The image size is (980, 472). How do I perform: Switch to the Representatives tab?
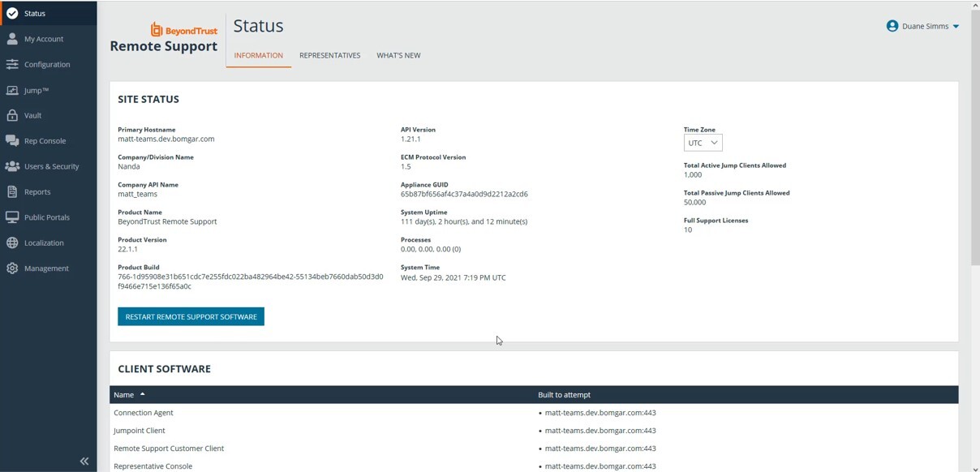[329, 55]
